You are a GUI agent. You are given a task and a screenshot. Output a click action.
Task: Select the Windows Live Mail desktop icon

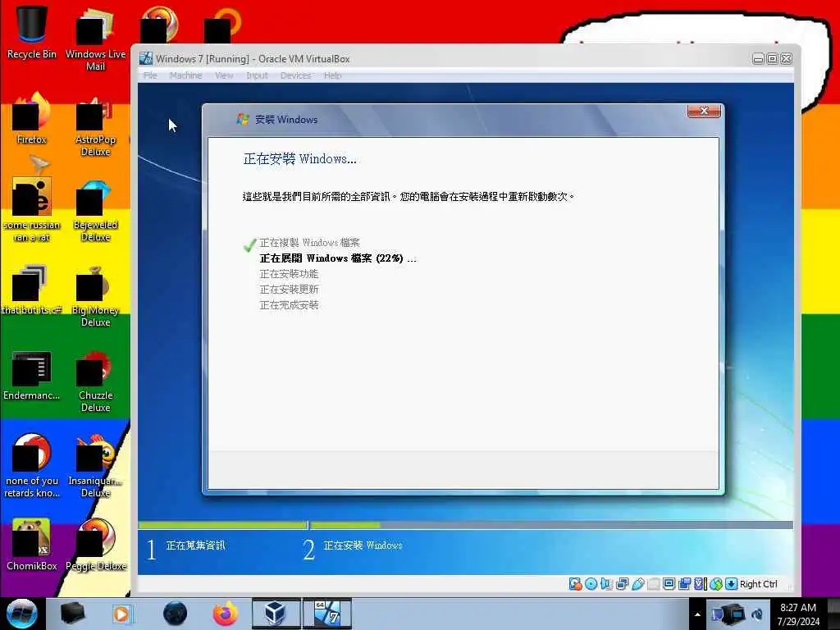pos(95,39)
